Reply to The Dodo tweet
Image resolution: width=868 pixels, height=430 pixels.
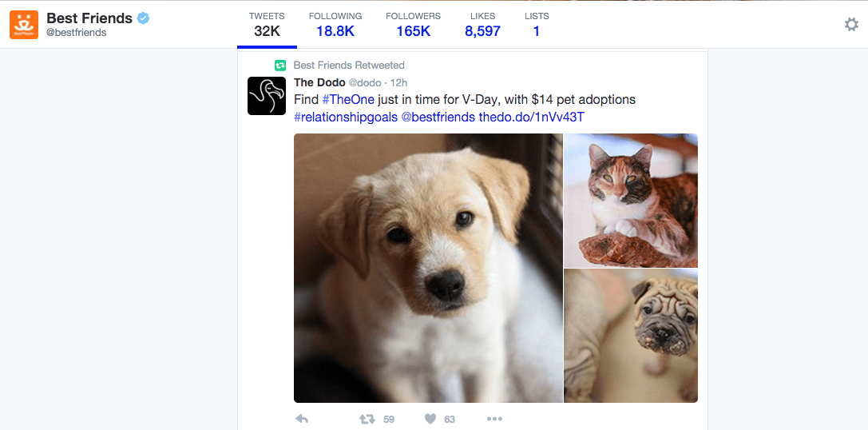[x=302, y=419]
